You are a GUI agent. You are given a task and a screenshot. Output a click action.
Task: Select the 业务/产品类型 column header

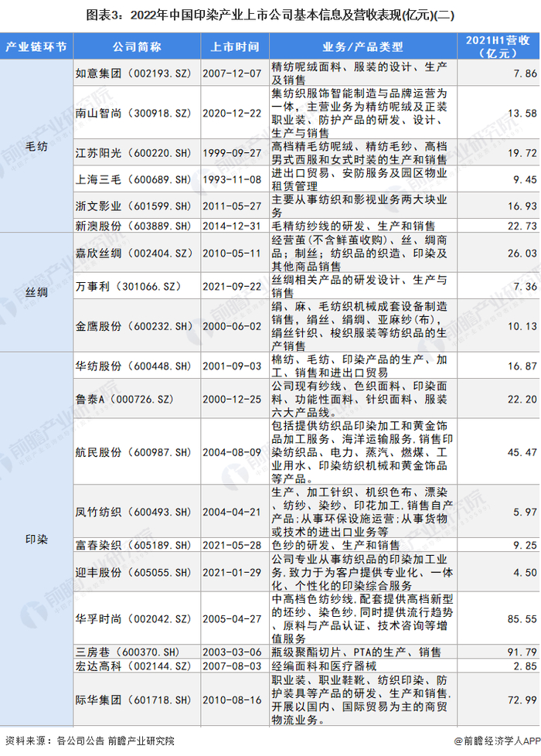click(x=363, y=47)
